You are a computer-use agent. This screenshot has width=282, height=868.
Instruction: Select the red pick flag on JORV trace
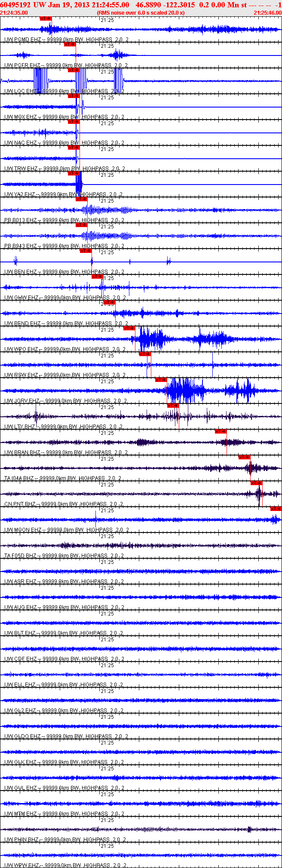pos(161,380)
